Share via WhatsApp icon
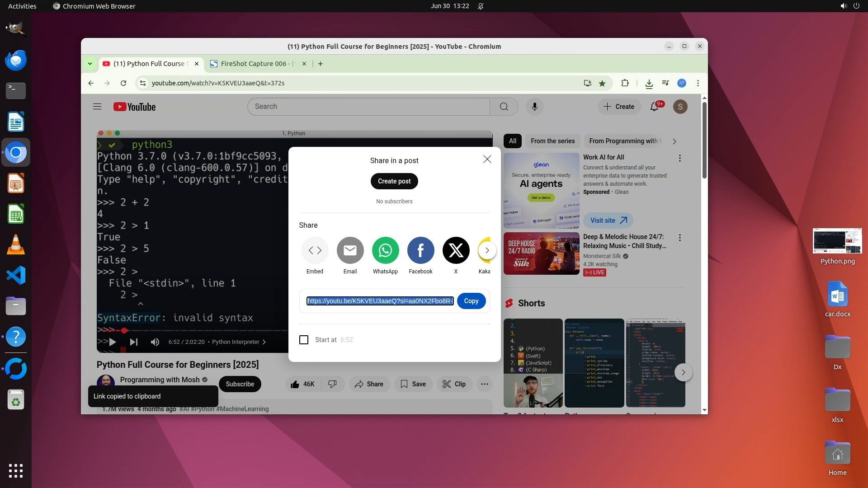Image resolution: width=868 pixels, height=488 pixels. (385, 250)
